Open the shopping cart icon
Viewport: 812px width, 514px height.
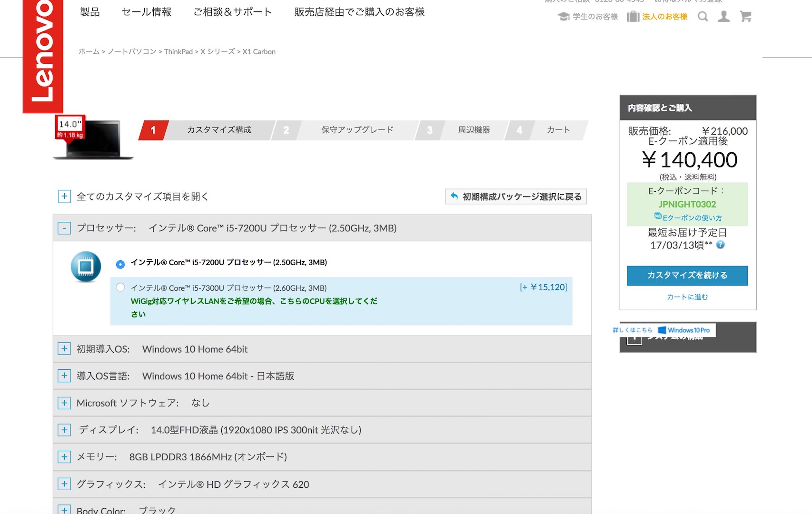pos(745,17)
